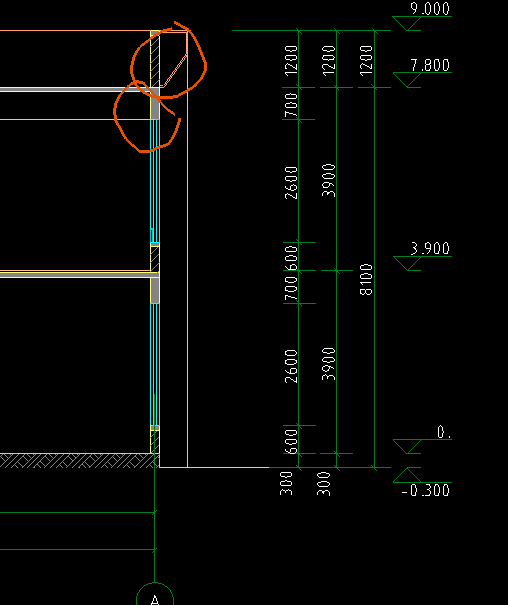Click the inverted elevation marker above -0.300
The width and height of the screenshot is (508, 605).
407,475
